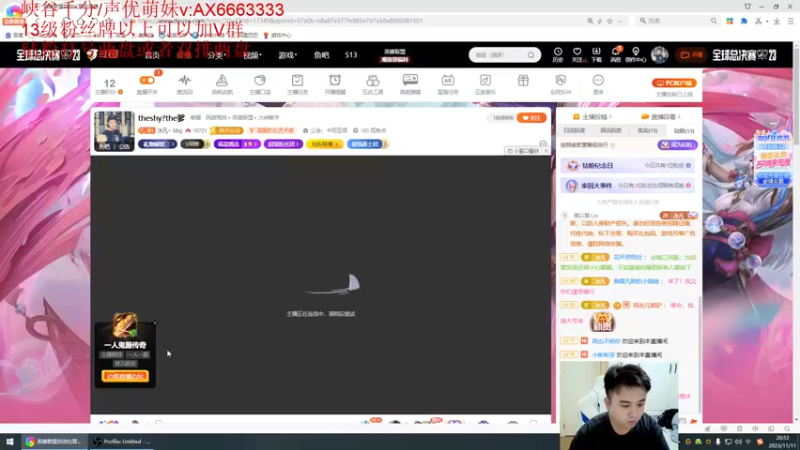Viewport: 800px width, 450px height.
Task: Open the 正版音乐 music note icon
Action: 485,81
